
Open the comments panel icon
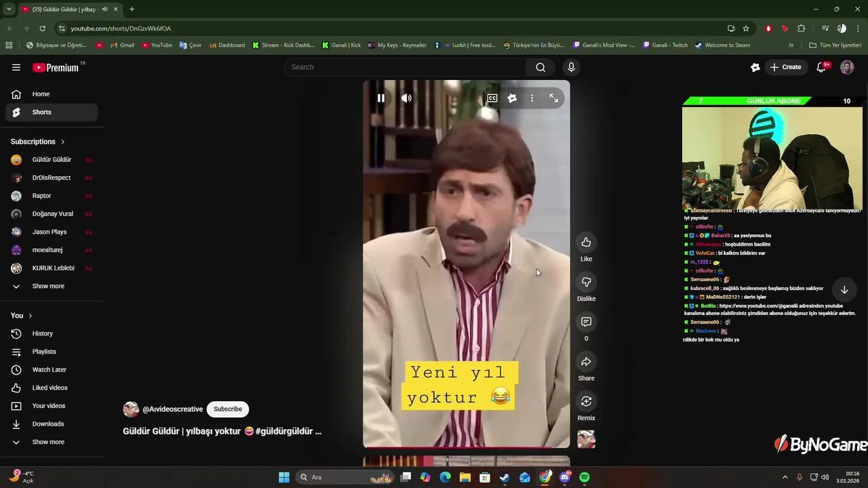(586, 322)
